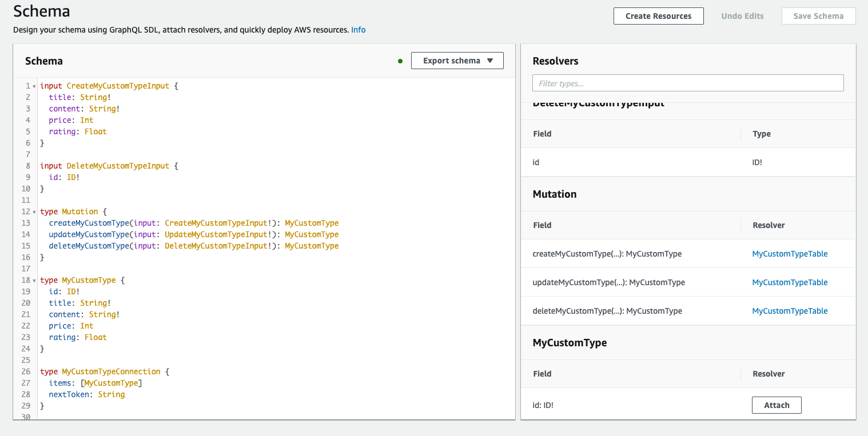Click the MyCustomType heading in Resolvers
This screenshot has height=436, width=868.
[x=570, y=343]
